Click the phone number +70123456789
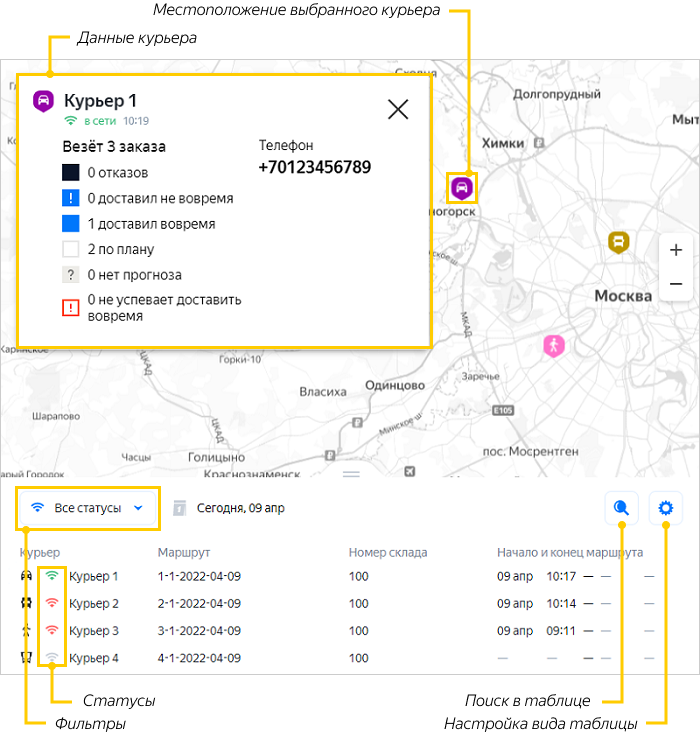 314,167
